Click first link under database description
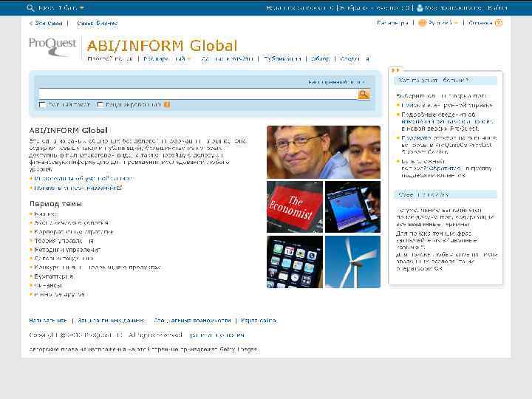 point(83,179)
